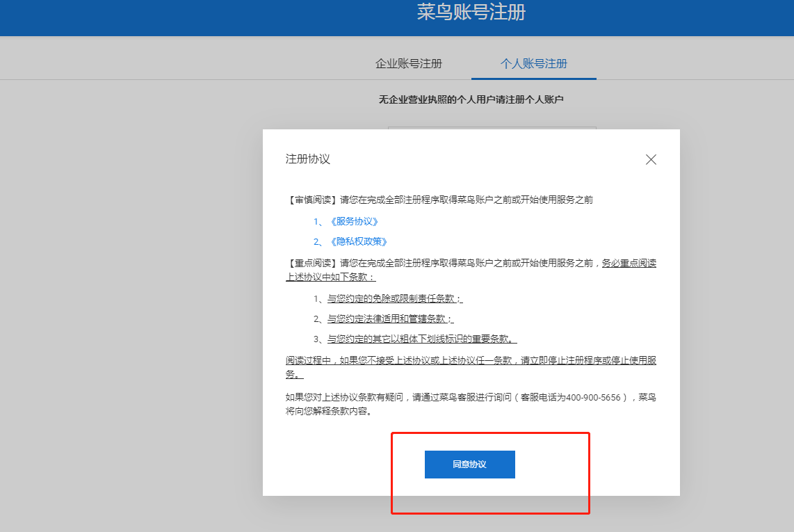Close the 注册协议 dialog with the X
This screenshot has width=794, height=532.
tap(651, 160)
